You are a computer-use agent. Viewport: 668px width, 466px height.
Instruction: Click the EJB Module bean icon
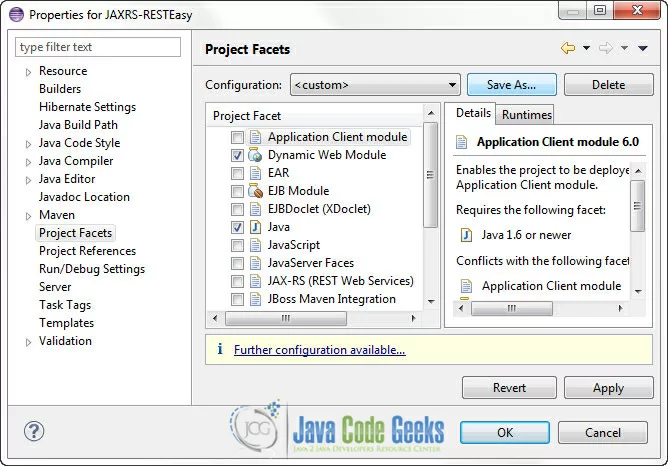point(255,191)
